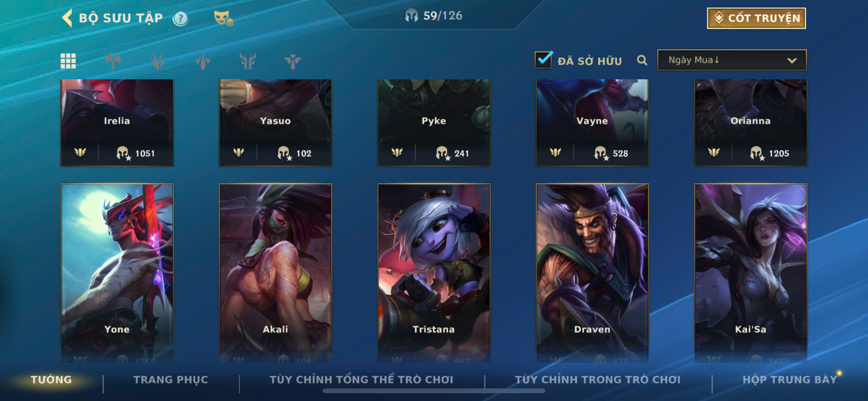Viewport: 868px width, 401px height.
Task: Select the all-champions grid filter icon
Action: tap(68, 61)
